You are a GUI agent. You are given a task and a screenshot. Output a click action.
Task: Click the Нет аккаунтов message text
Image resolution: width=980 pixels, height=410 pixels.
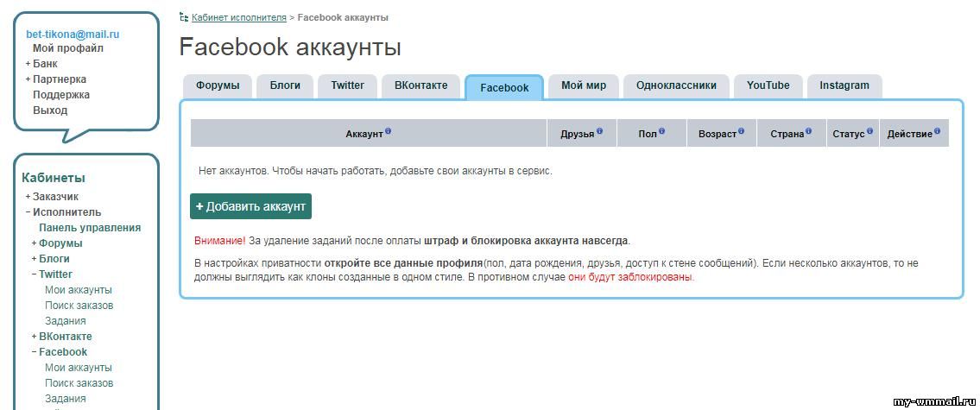[x=375, y=171]
